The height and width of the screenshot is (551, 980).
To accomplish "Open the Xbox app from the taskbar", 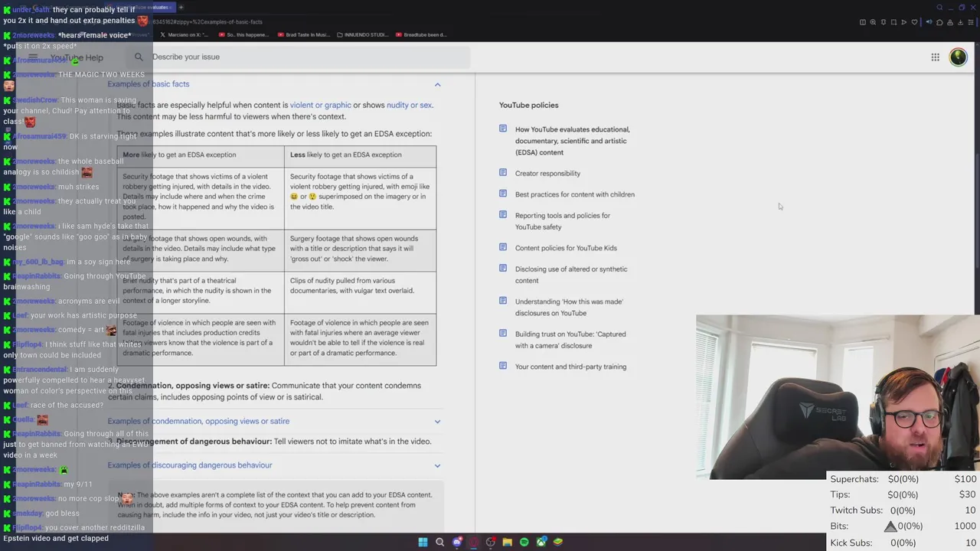I will tap(541, 542).
